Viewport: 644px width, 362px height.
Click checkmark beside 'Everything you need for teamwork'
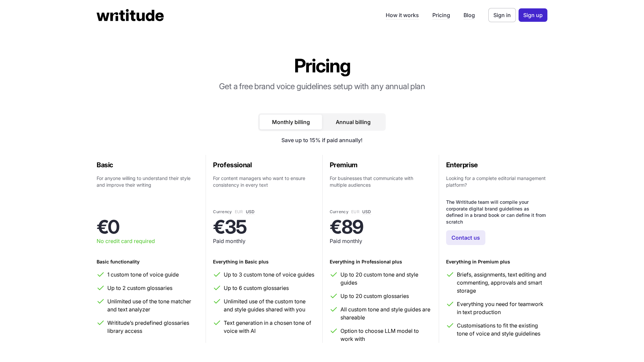(450, 304)
